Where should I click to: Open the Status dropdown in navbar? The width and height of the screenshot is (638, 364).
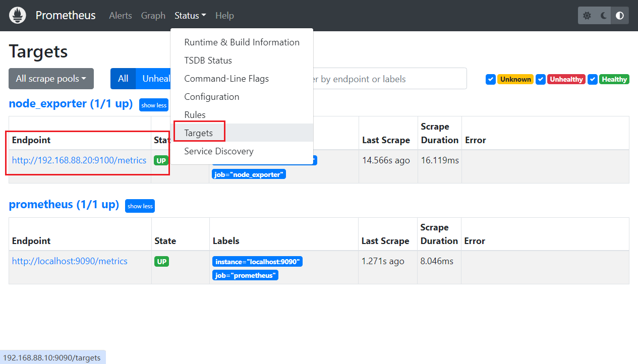190,16
